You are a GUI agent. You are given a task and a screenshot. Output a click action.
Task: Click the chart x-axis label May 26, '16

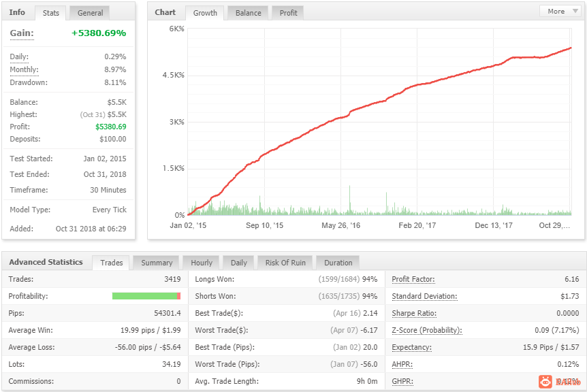340,225
